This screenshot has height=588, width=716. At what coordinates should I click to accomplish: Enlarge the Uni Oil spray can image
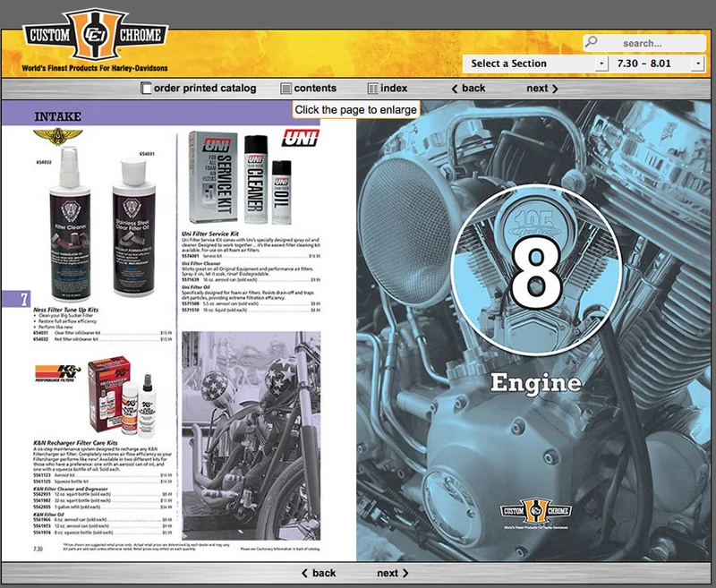281,192
